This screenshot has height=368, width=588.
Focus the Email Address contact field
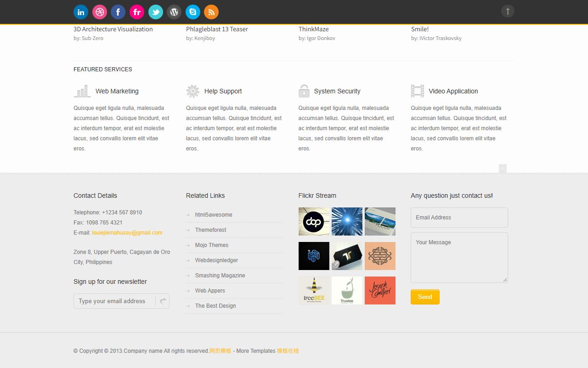click(x=459, y=218)
